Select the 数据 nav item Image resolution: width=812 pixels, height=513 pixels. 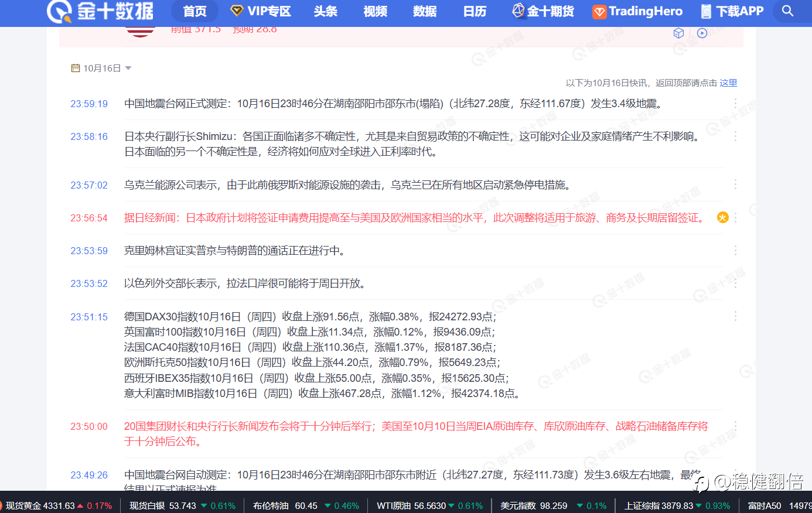[x=425, y=11]
